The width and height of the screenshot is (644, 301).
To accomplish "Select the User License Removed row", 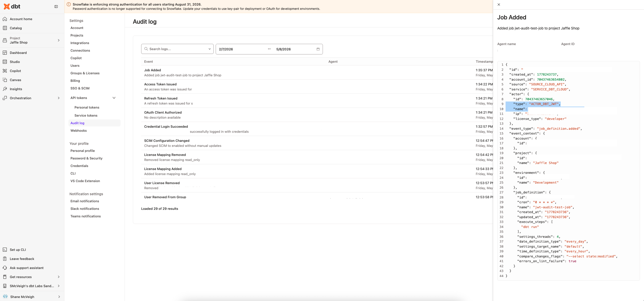I will coord(317,185).
